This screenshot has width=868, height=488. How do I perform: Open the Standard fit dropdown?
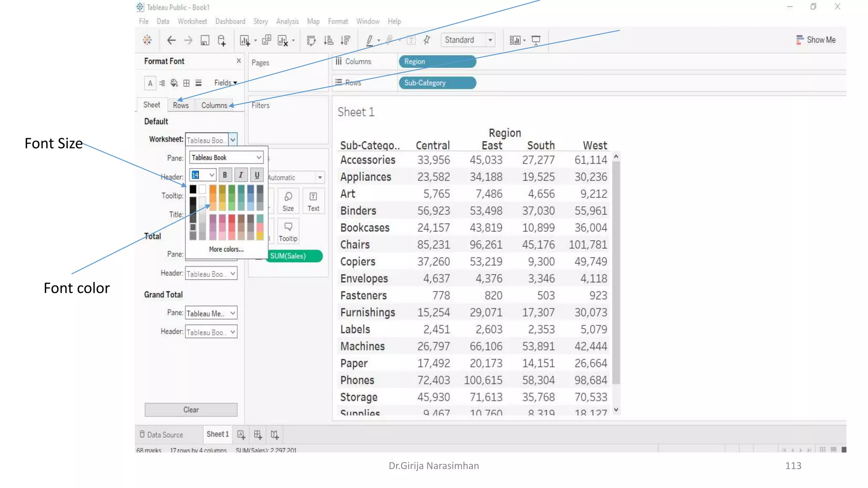coord(490,40)
